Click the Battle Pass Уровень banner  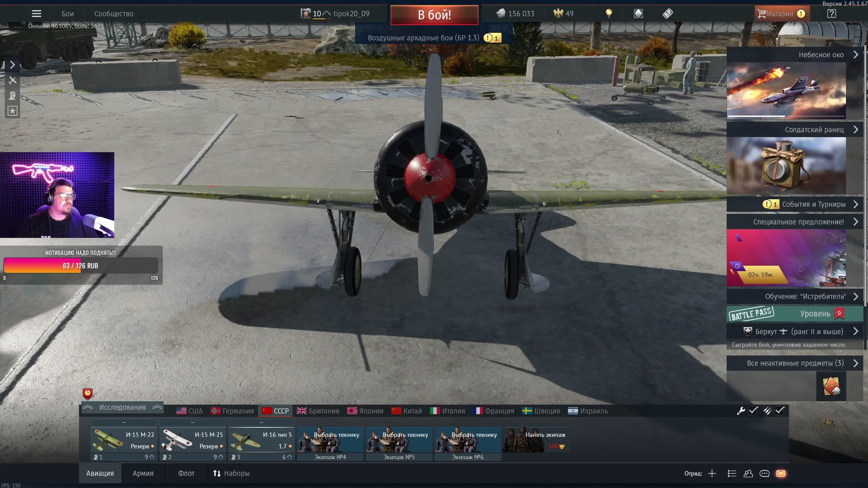point(795,313)
